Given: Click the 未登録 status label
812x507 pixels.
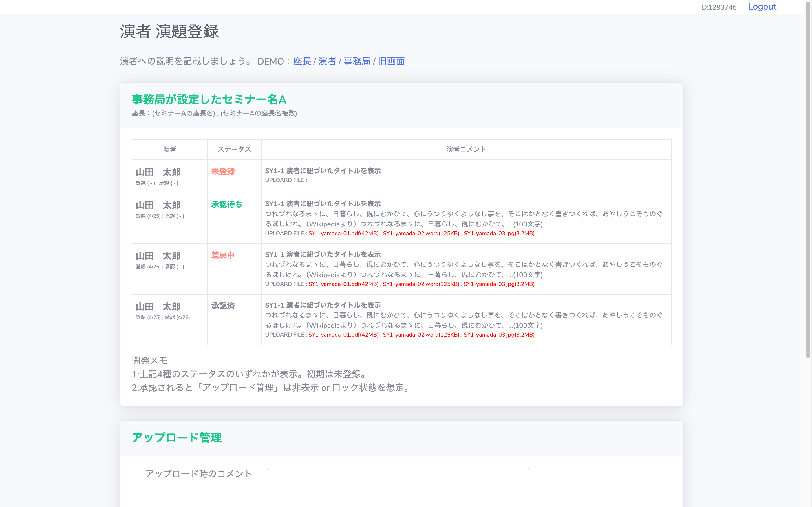Looking at the screenshot, I should (223, 171).
